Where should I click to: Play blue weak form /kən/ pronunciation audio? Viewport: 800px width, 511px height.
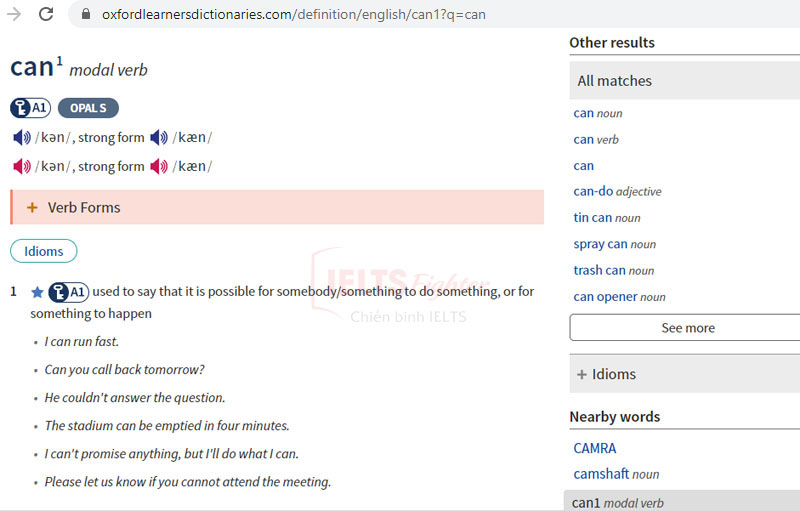21,138
